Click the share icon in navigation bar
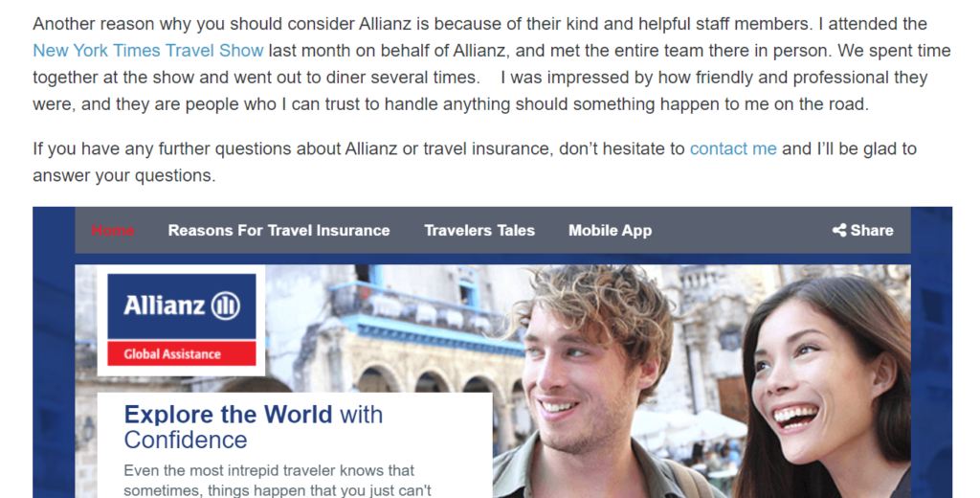The width and height of the screenshot is (980, 498). tap(838, 230)
